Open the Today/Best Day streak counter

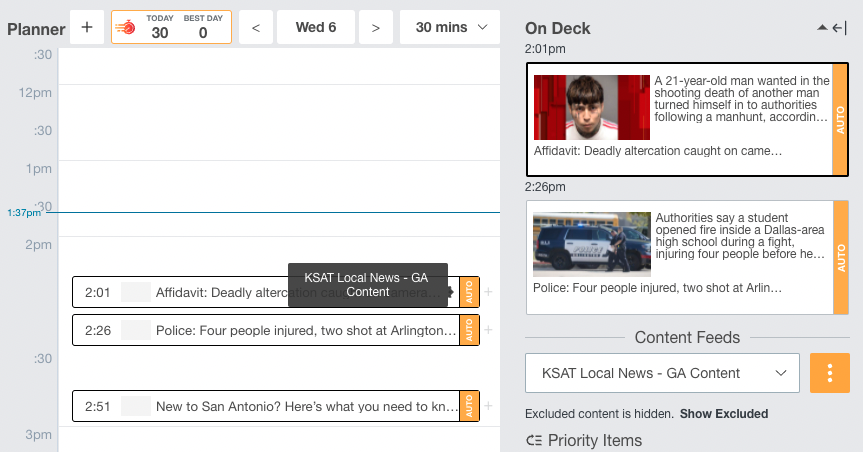pos(171,27)
